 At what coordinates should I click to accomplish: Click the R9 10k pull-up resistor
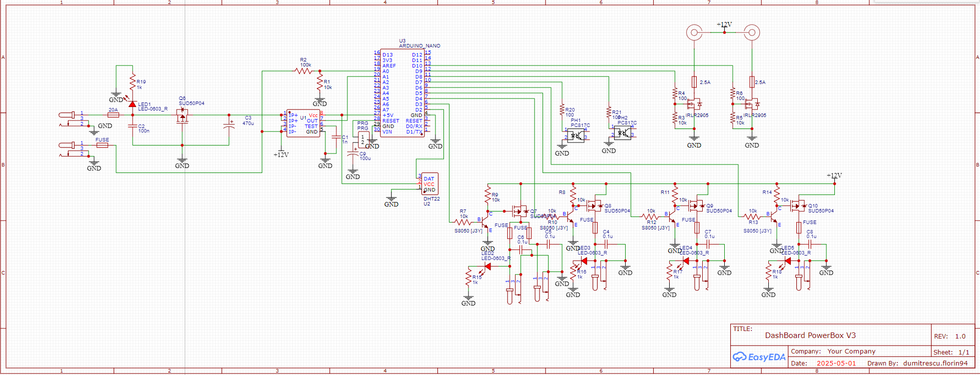click(x=487, y=195)
